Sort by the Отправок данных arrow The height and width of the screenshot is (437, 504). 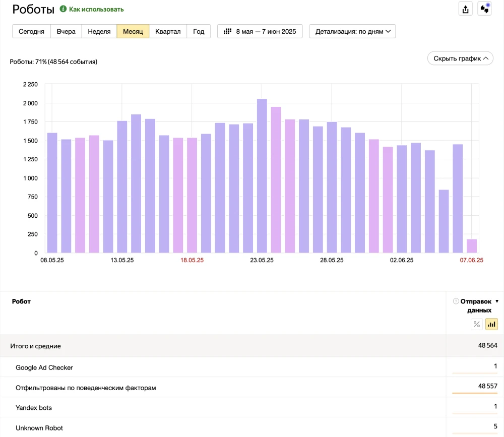pos(497,301)
